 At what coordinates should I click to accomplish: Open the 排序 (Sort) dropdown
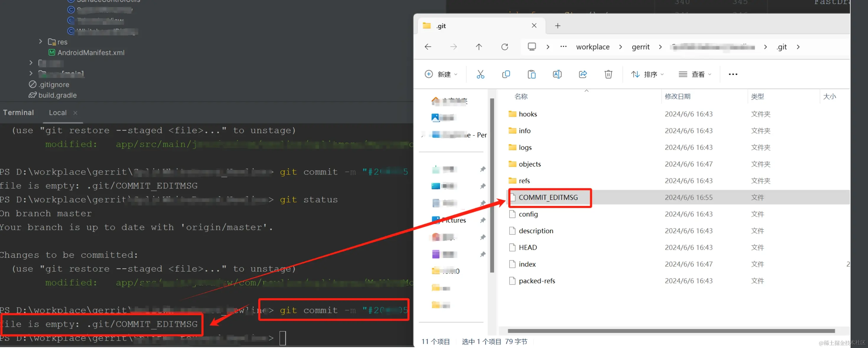tap(647, 74)
